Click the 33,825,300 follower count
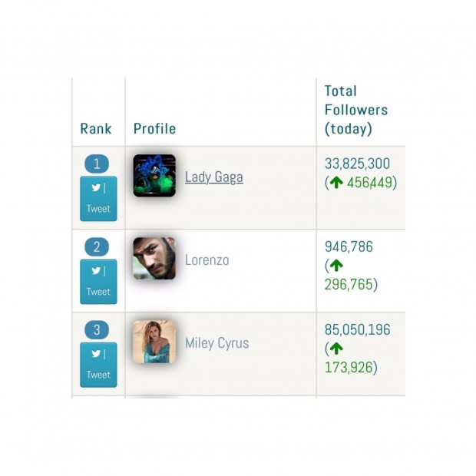Viewport: 476px width, 476px height. [x=357, y=164]
